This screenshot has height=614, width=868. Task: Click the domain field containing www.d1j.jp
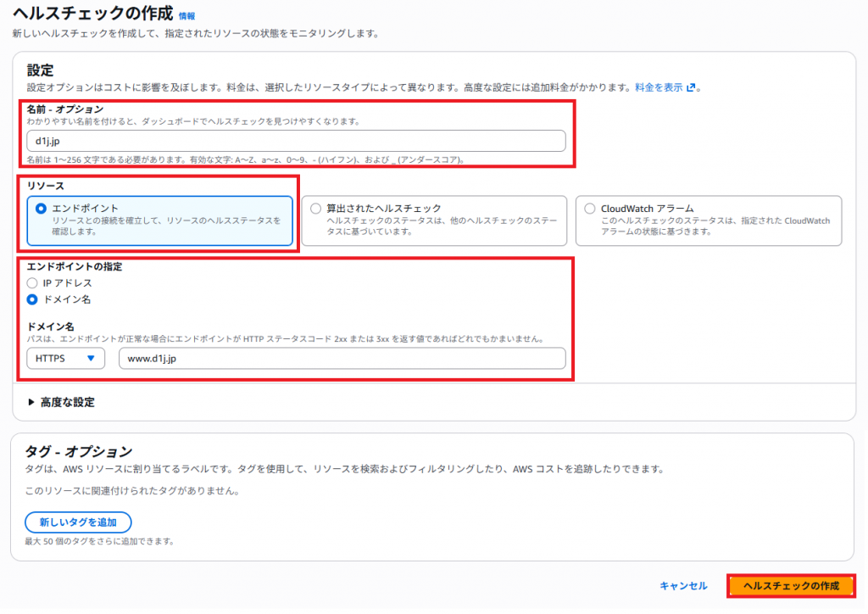[x=342, y=359]
